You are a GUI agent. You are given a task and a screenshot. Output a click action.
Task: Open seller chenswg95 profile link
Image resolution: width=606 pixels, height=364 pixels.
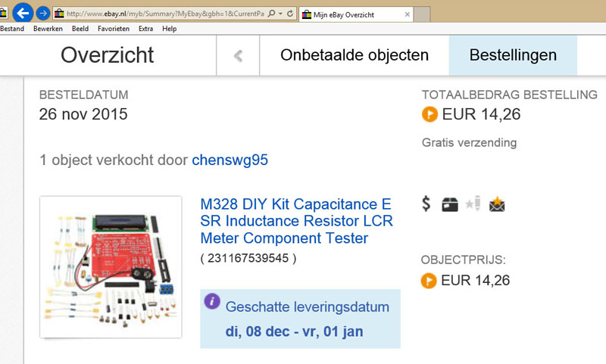230,160
